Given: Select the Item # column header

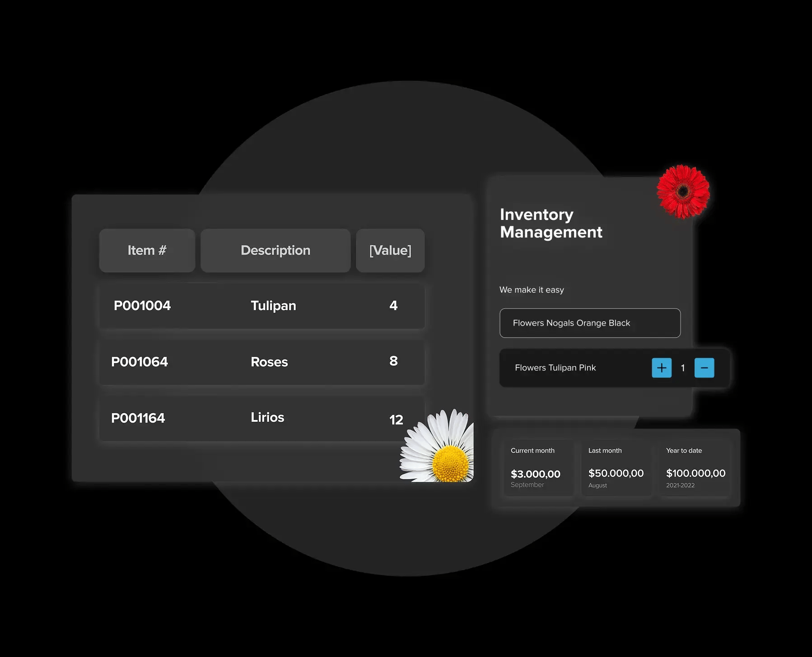Looking at the screenshot, I should coord(147,251).
